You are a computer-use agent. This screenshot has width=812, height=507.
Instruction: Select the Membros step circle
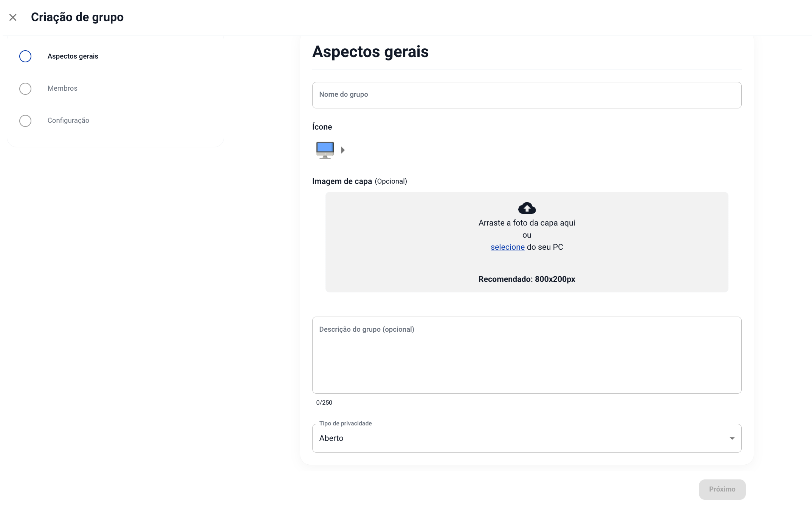[25, 89]
